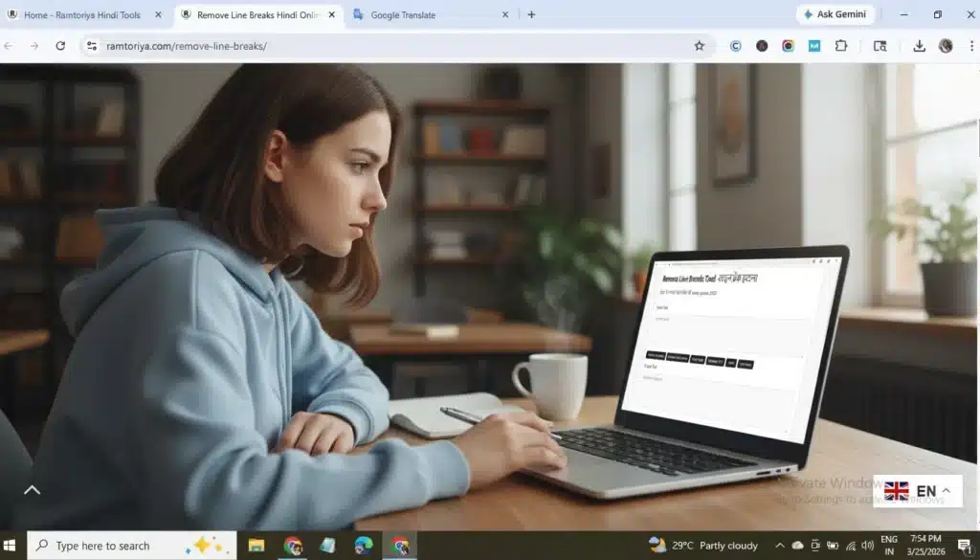980x560 pixels.
Task: Adjust the system volume speaker icon
Action: [x=867, y=546]
